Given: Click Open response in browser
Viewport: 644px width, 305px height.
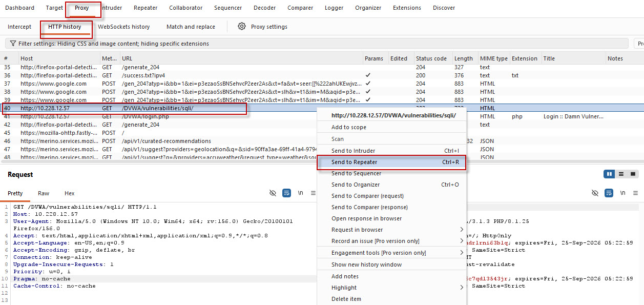Looking at the screenshot, I should 392,218.
